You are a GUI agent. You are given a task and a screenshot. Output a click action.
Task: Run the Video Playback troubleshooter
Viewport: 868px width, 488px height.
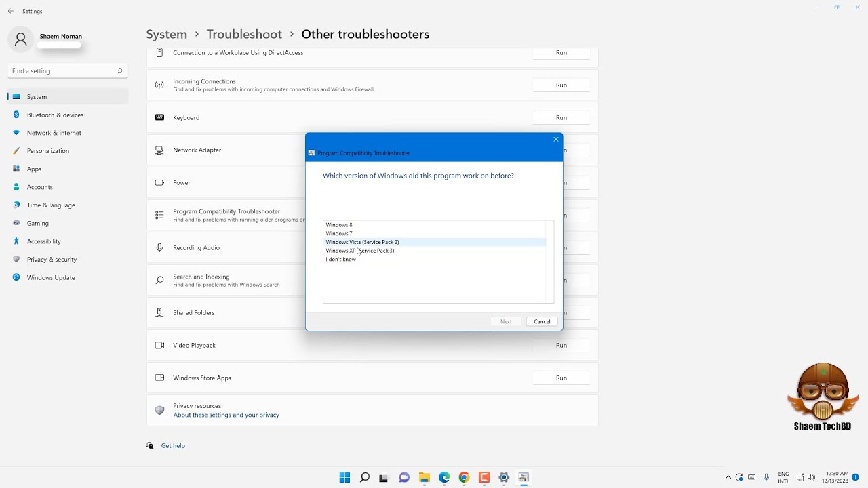(561, 345)
